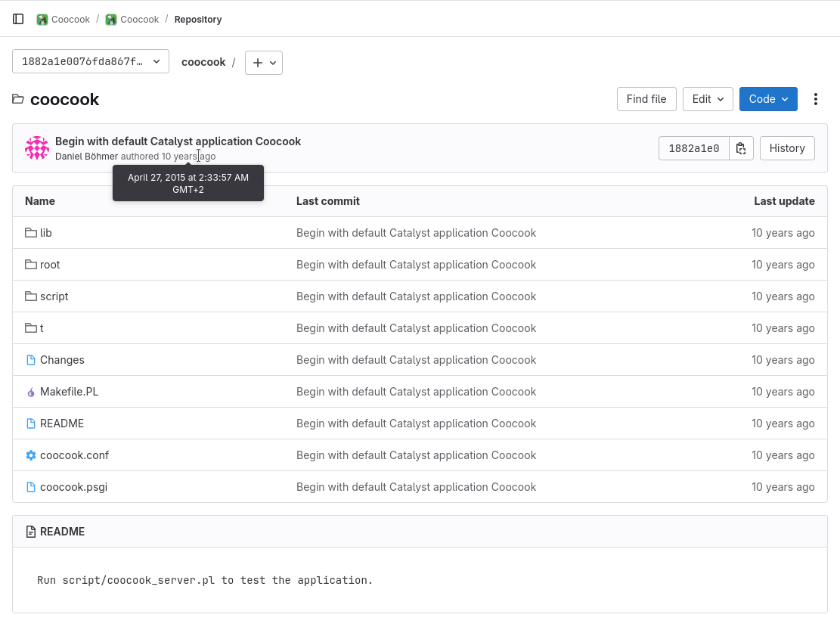840x633 pixels.
Task: Click the coocook page heading
Action: 64,99
